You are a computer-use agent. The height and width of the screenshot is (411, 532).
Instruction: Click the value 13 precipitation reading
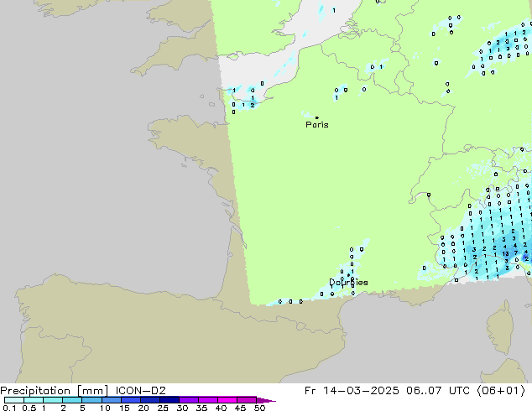tap(505, 254)
